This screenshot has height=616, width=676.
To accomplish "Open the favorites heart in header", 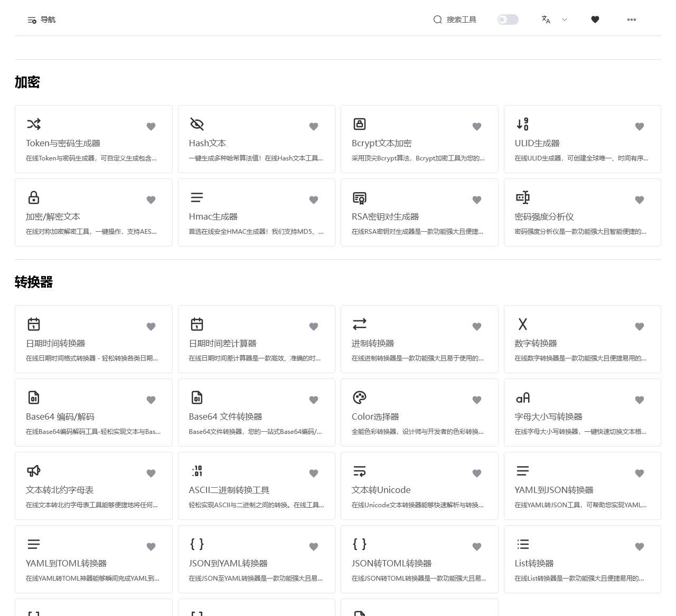I will pyautogui.click(x=595, y=20).
